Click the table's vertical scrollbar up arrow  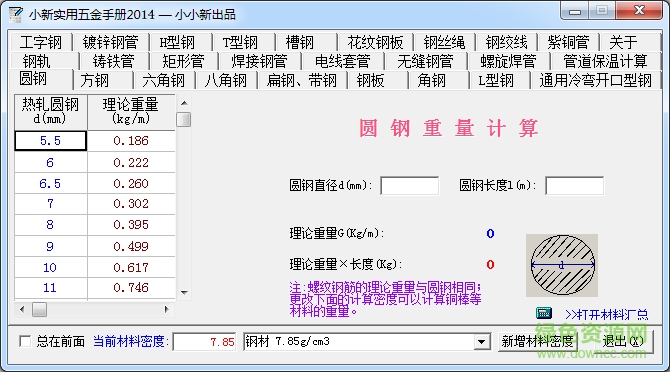click(x=184, y=103)
